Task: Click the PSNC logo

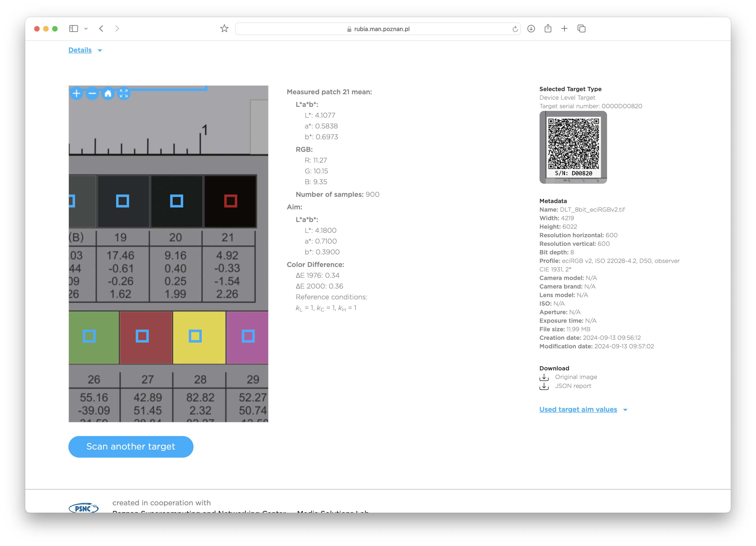Action: [x=84, y=508]
